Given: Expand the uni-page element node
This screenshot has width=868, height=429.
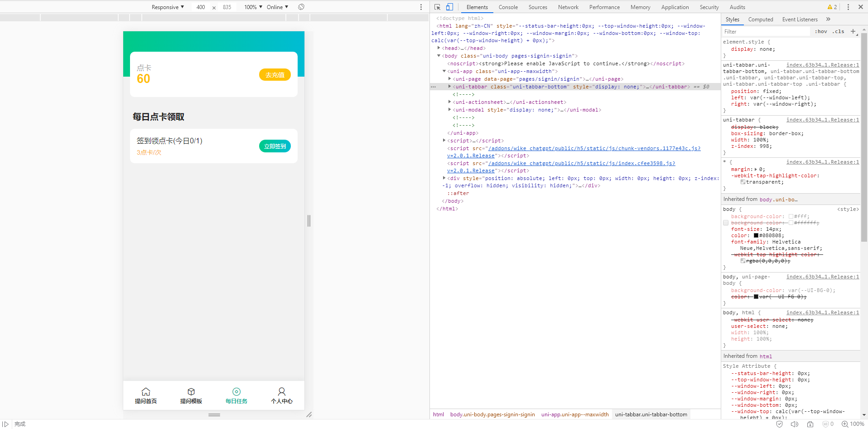Looking at the screenshot, I should [449, 79].
